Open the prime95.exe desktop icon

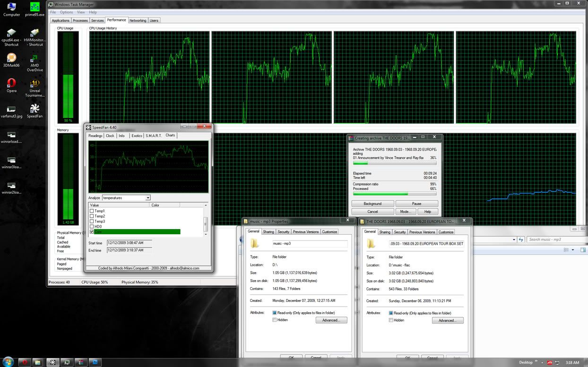[34, 7]
